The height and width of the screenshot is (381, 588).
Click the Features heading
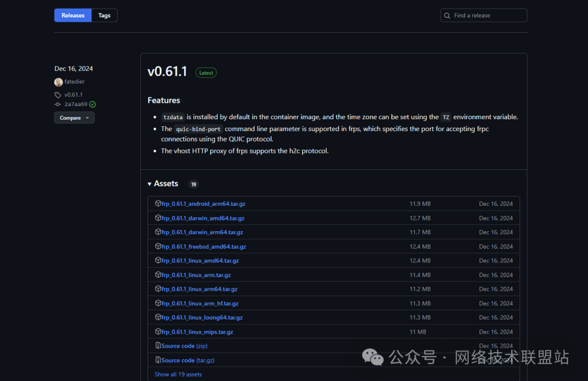tap(164, 100)
